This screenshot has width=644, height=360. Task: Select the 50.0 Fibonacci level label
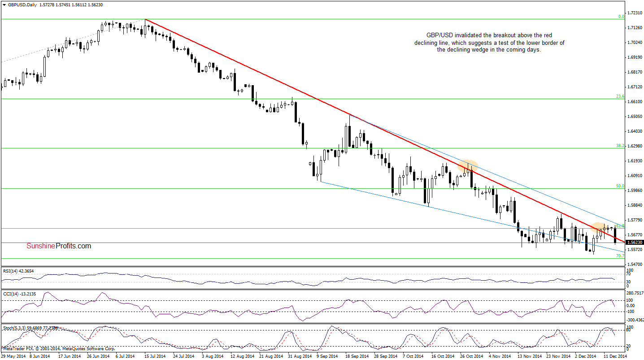(x=620, y=186)
